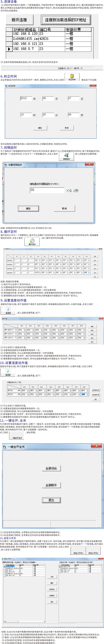Click the year field showing 2018
This screenshot has height=644, width=104.
coord(26,98)
